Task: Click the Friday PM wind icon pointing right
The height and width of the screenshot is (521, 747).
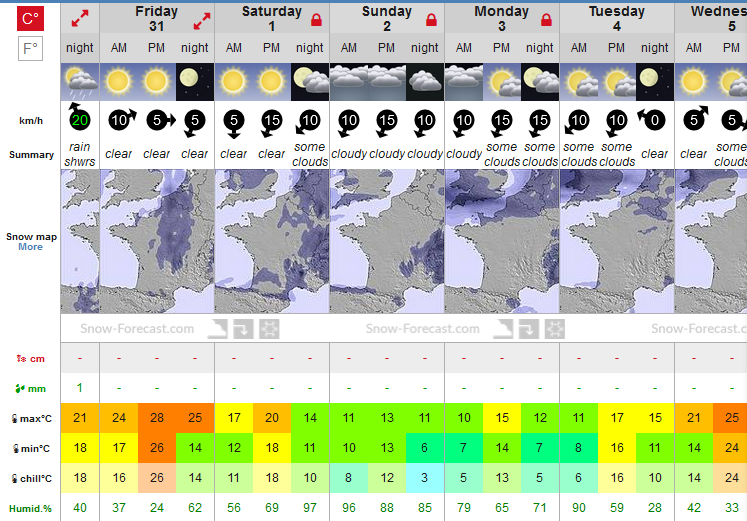Action: 160,120
